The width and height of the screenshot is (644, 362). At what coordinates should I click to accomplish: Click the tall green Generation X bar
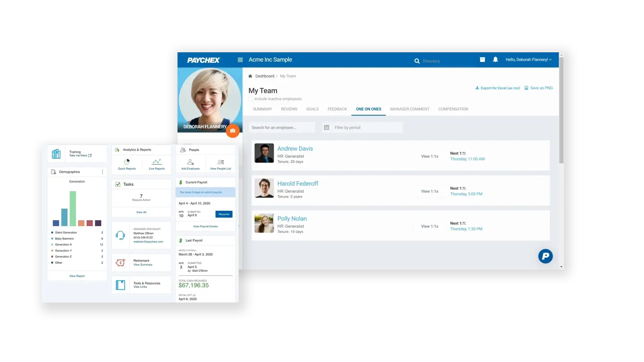(73, 208)
